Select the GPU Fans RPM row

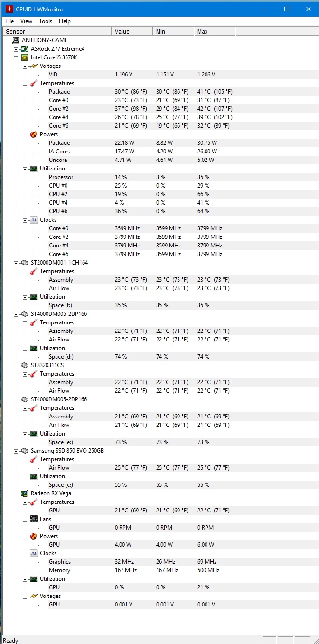coord(54,528)
